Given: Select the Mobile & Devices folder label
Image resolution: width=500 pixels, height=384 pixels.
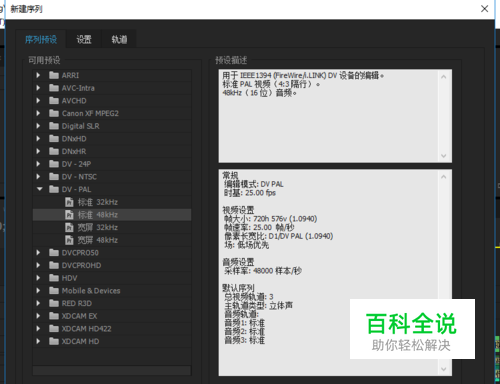Looking at the screenshot, I should tap(91, 291).
